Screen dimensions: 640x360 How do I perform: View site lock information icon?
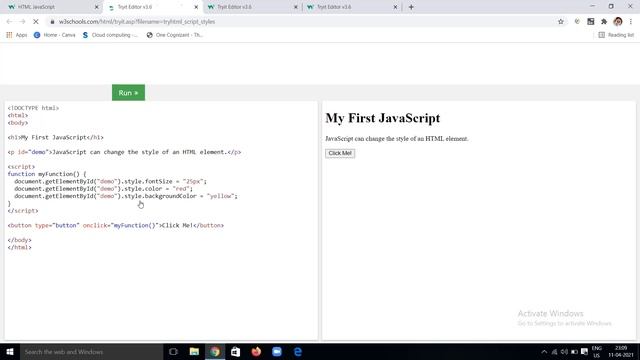[x=52, y=22]
